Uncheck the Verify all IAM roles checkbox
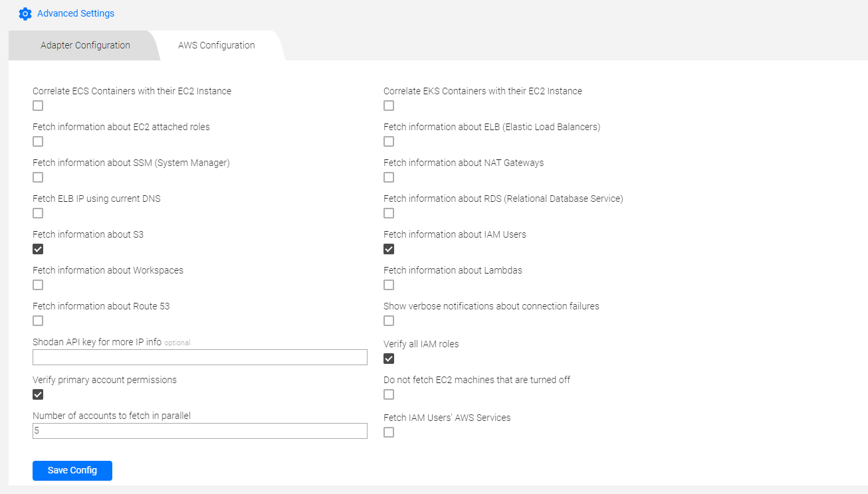Viewport: 868px width, 494px height. 389,359
